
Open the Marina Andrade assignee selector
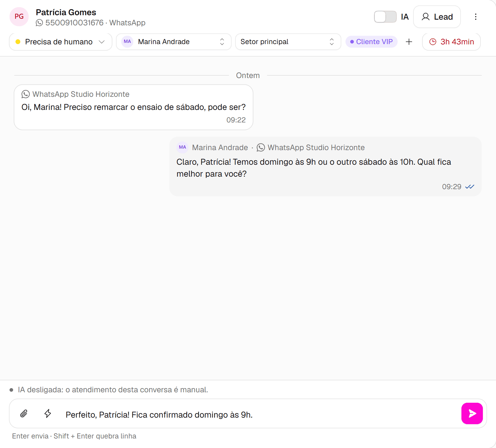point(173,42)
